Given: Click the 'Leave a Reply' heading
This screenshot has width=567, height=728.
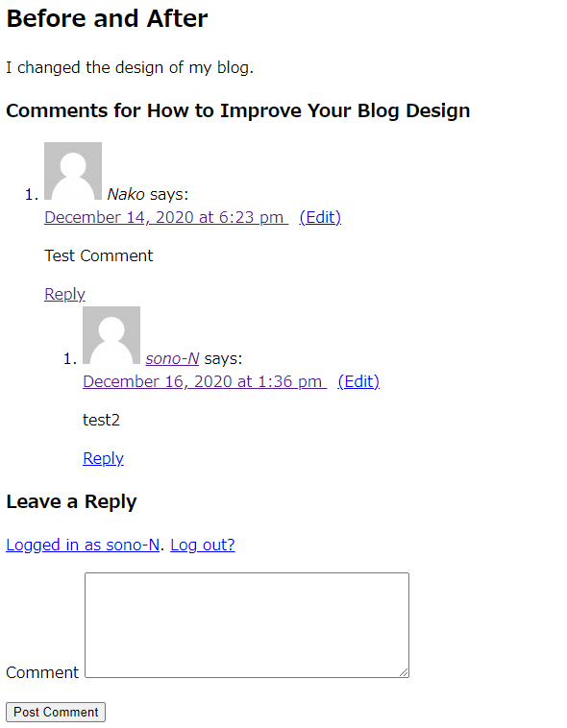Looking at the screenshot, I should [71, 501].
